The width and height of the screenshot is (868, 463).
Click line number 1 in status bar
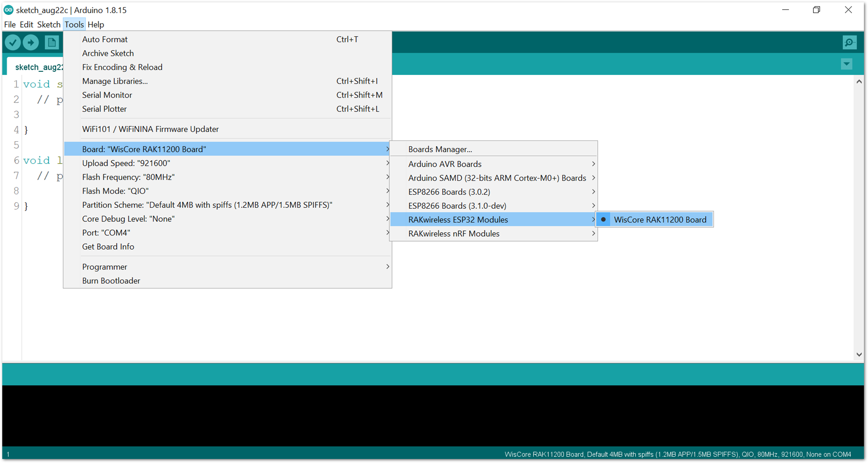[8, 454]
